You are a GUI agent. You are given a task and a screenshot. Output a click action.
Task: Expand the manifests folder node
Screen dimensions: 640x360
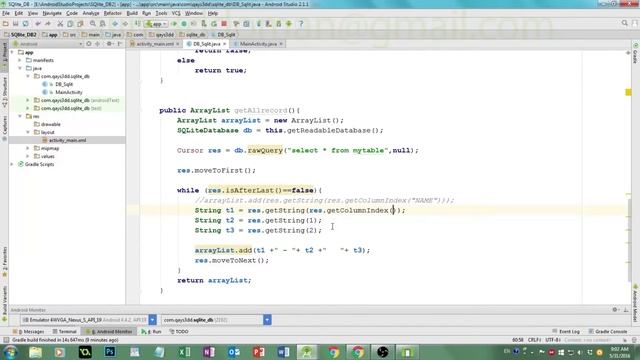point(20,60)
